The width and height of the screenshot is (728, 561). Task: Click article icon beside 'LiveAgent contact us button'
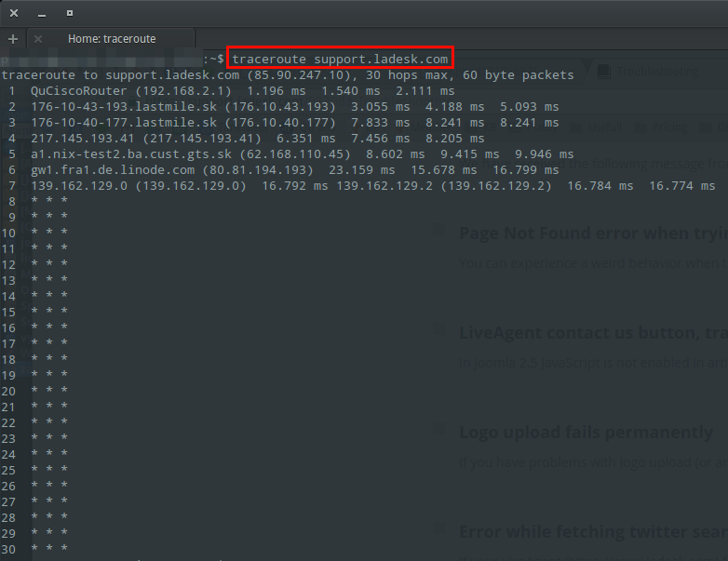click(x=438, y=331)
